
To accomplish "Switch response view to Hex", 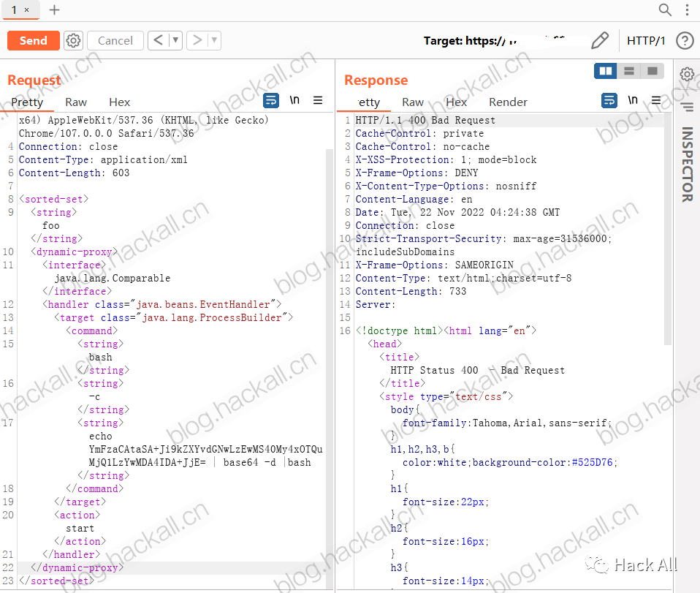I will [456, 102].
